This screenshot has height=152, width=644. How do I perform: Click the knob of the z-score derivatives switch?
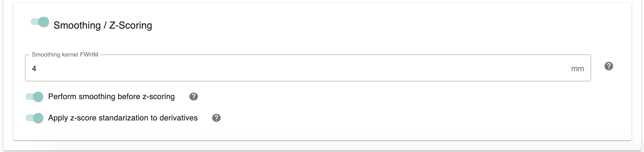(x=38, y=118)
